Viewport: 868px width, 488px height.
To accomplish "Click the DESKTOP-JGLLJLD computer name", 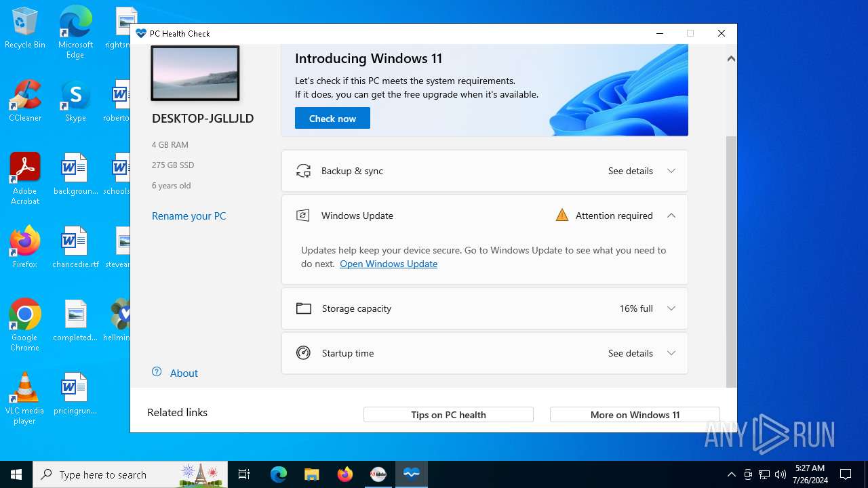I will coord(203,119).
